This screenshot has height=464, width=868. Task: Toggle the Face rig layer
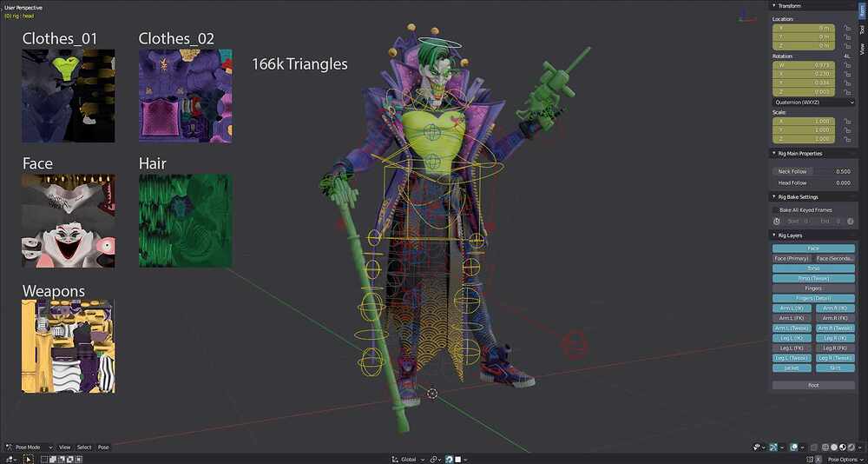(x=813, y=249)
